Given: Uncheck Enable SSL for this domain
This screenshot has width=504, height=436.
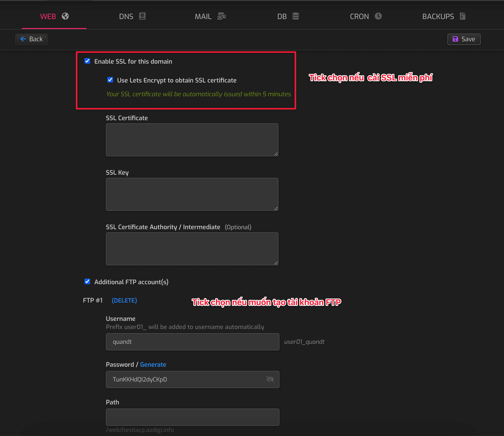Looking at the screenshot, I should point(87,61).
